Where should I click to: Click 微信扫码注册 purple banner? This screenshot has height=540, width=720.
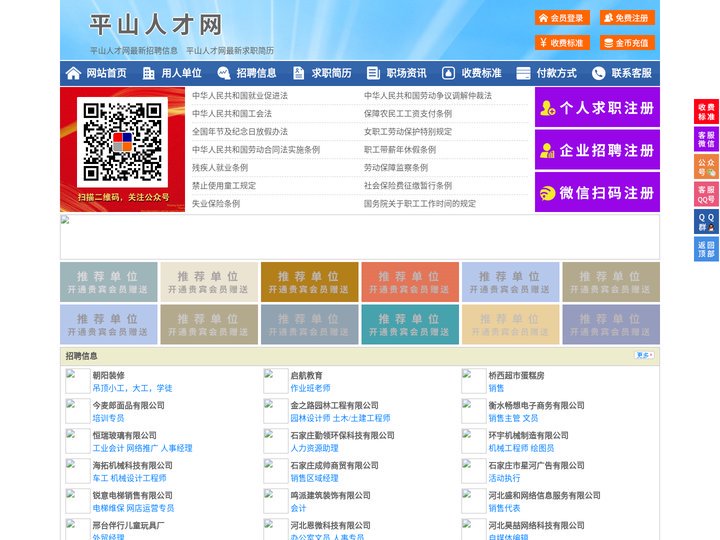coord(597,192)
